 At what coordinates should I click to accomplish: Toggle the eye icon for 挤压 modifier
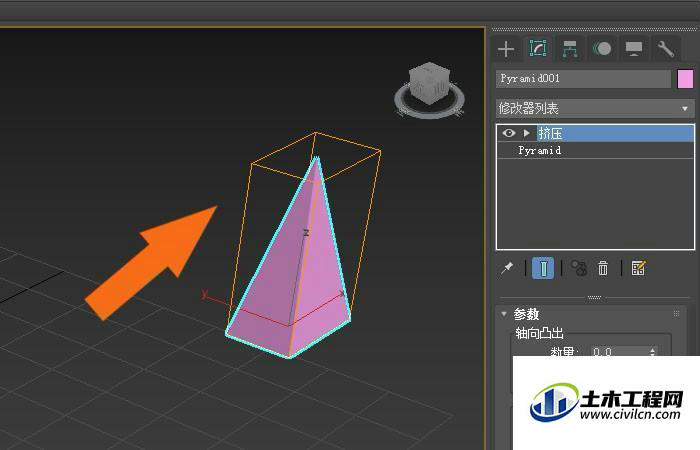coord(508,133)
